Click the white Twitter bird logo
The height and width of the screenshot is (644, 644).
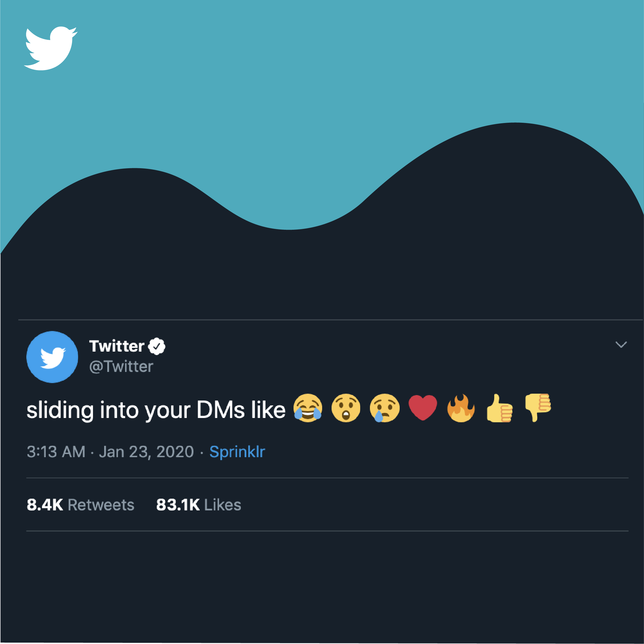(50, 48)
